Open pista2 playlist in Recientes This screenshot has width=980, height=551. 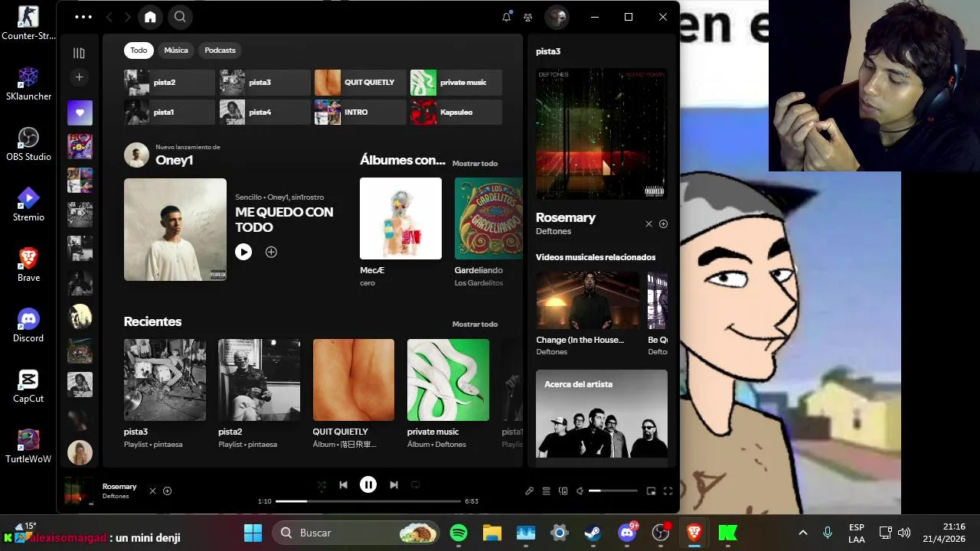point(259,394)
